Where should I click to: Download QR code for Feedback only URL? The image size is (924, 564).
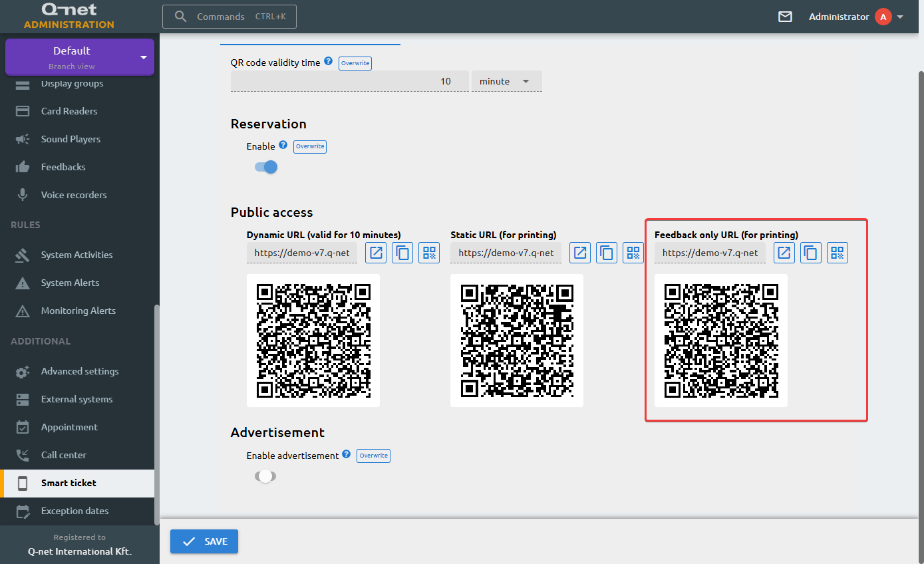(838, 253)
